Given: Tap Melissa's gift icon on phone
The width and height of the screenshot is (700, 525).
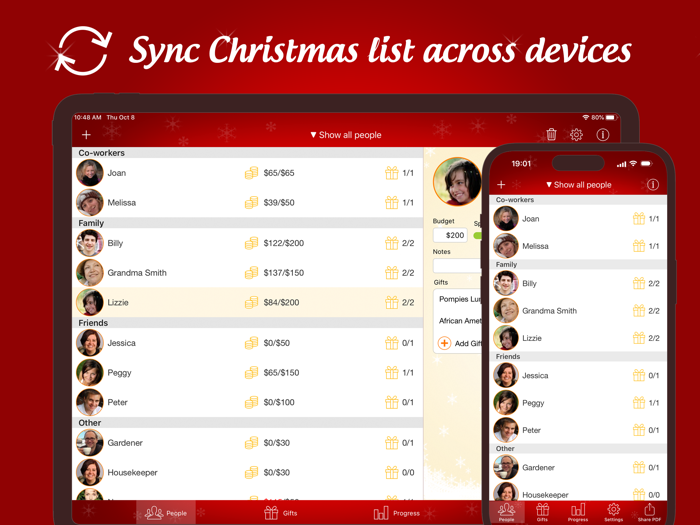Looking at the screenshot, I should point(639,246).
